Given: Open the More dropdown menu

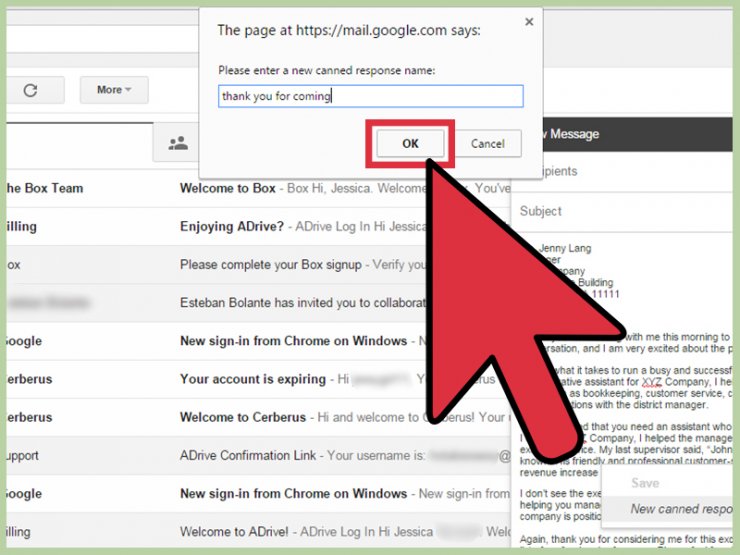Looking at the screenshot, I should (x=114, y=90).
